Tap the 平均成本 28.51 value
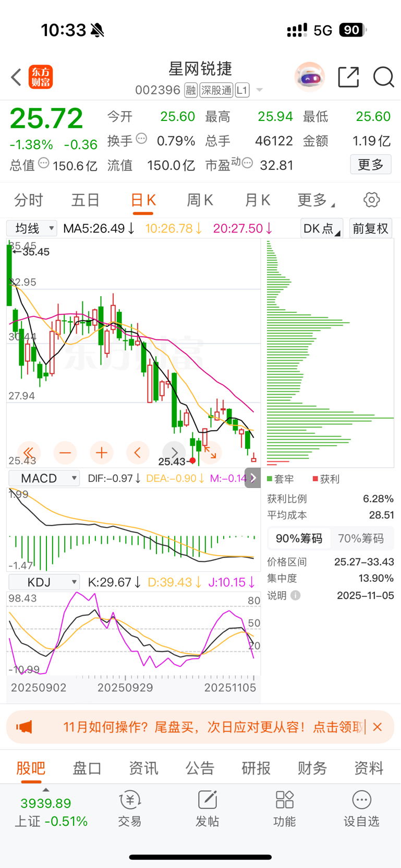This screenshot has width=401, height=868. pyautogui.click(x=382, y=515)
